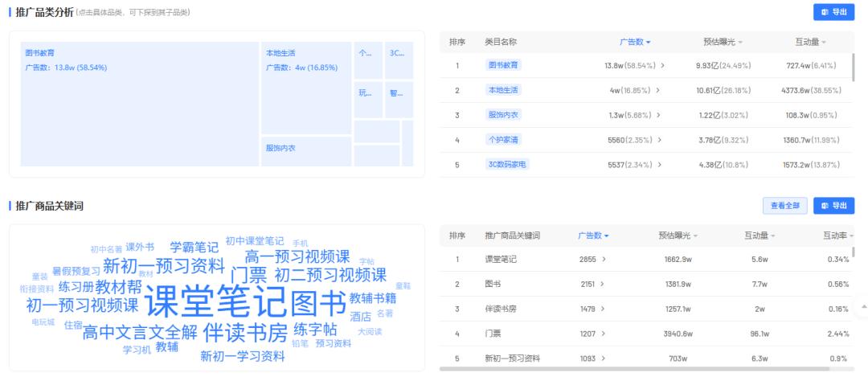Image resolution: width=868 pixels, height=377 pixels.
Task: Click 课外书 in the word cloud
Action: [x=140, y=247]
